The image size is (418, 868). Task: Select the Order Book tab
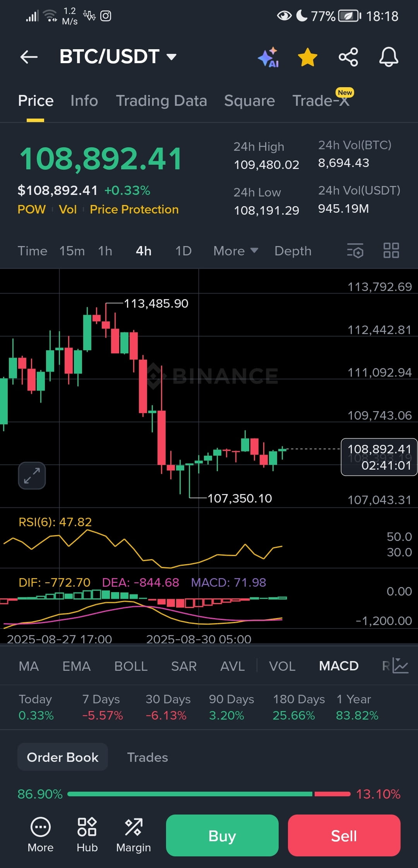click(63, 757)
